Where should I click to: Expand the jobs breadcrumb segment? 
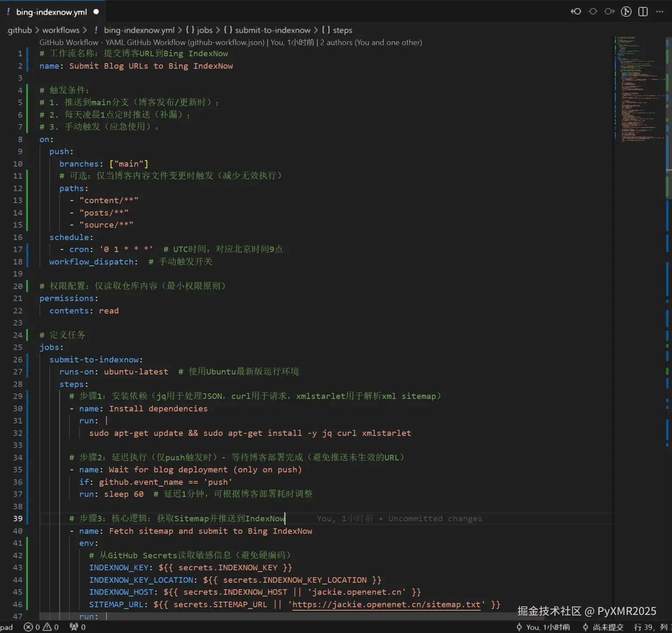coord(204,30)
